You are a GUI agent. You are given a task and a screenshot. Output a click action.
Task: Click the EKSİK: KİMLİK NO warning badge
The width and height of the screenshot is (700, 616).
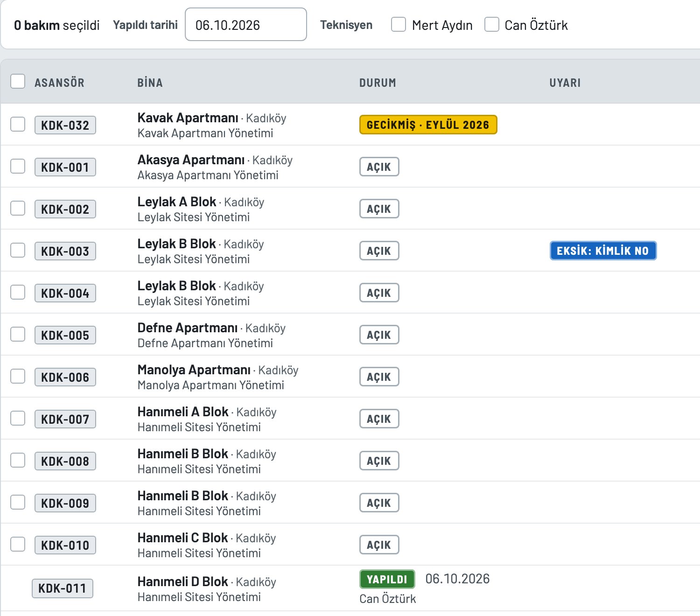(603, 251)
